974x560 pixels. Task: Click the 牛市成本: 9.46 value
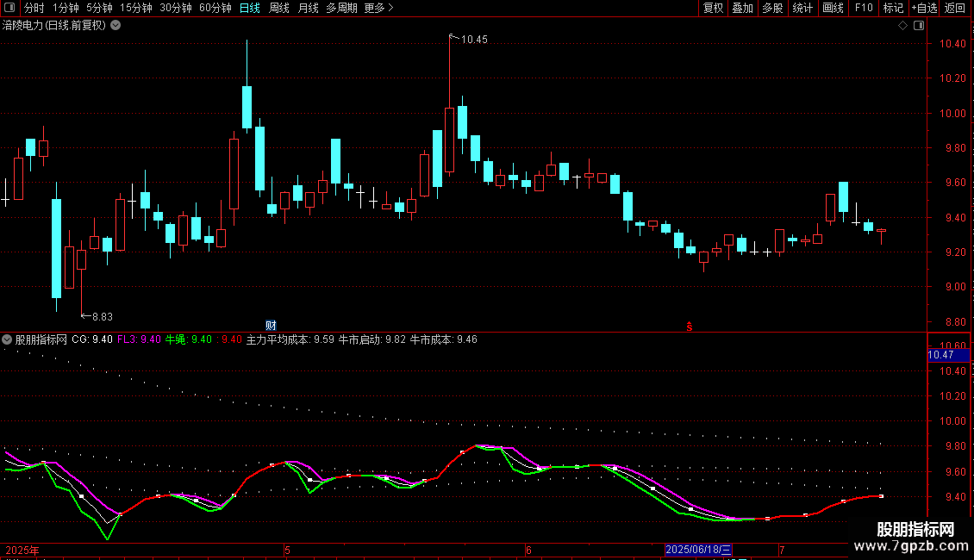(444, 339)
